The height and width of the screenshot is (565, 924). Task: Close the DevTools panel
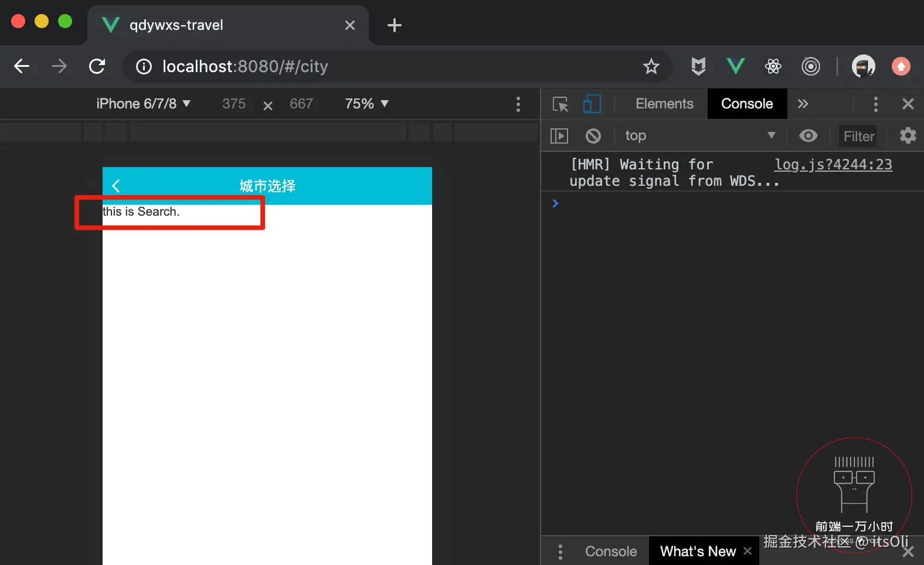coord(908,104)
